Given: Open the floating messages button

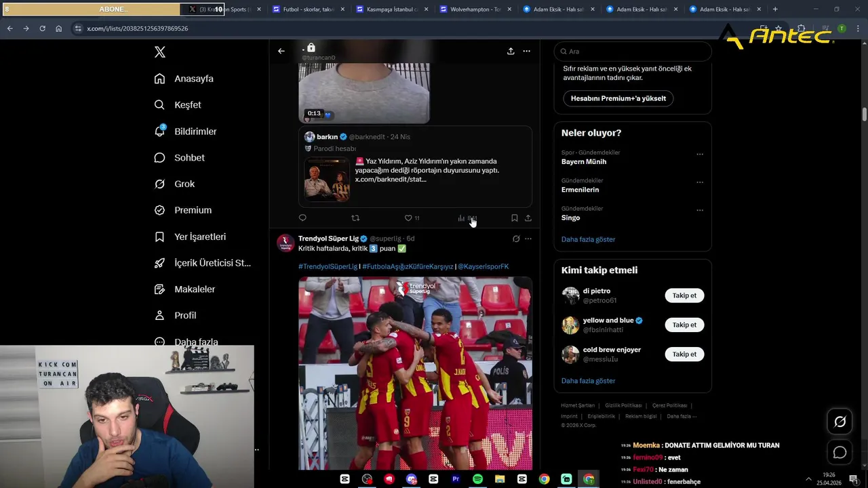Looking at the screenshot, I should (840, 453).
